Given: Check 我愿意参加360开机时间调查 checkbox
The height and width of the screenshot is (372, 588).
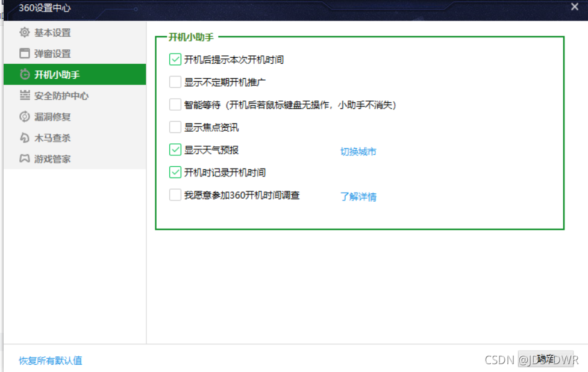Looking at the screenshot, I should tap(175, 195).
